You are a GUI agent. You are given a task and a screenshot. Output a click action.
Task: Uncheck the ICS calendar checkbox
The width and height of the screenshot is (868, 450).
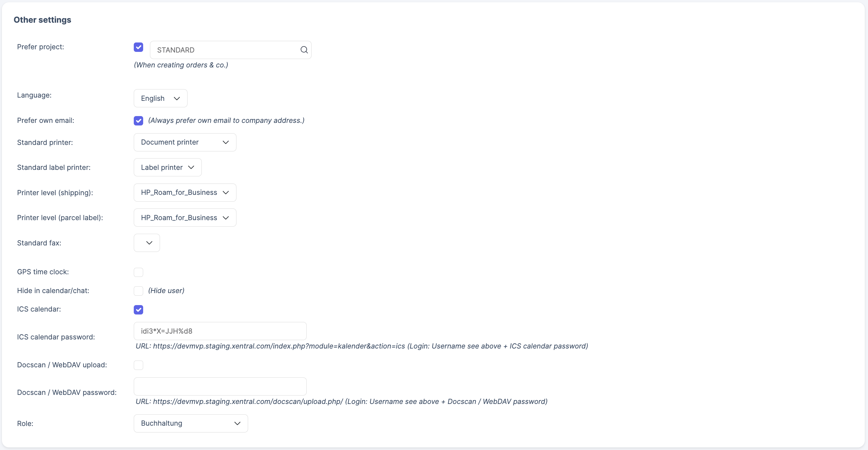pos(138,309)
